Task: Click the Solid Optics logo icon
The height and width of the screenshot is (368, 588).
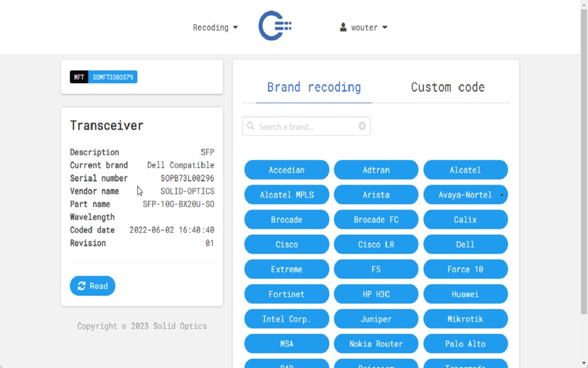Action: point(275,25)
